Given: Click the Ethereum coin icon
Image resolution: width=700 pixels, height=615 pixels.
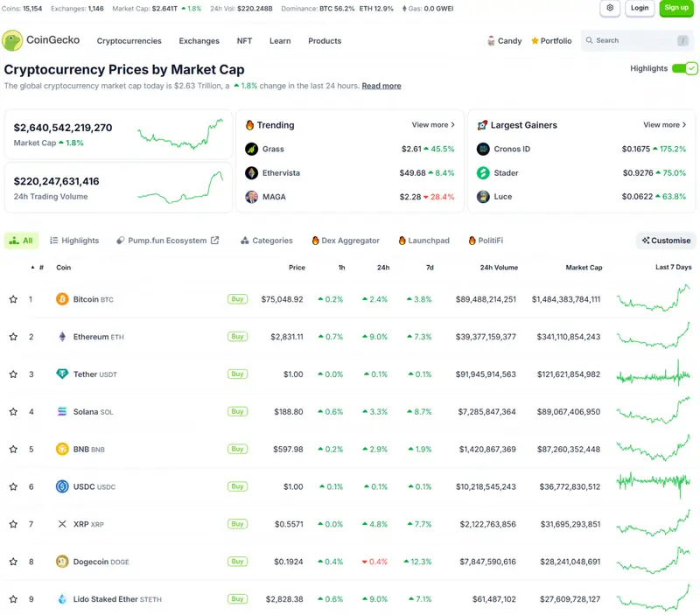Looking at the screenshot, I should 62,337.
